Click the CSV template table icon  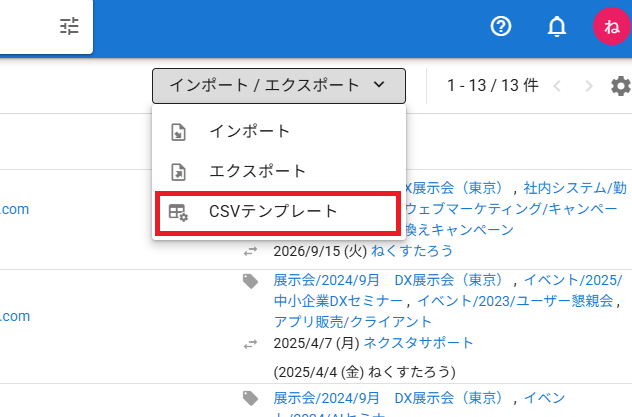178,212
